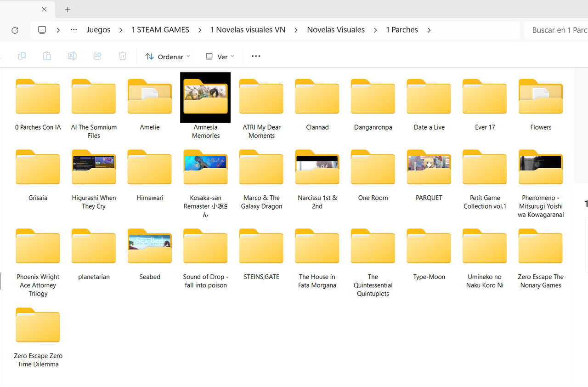This screenshot has width=588, height=387.
Task: Select the Type-Moon folder
Action: (x=429, y=246)
